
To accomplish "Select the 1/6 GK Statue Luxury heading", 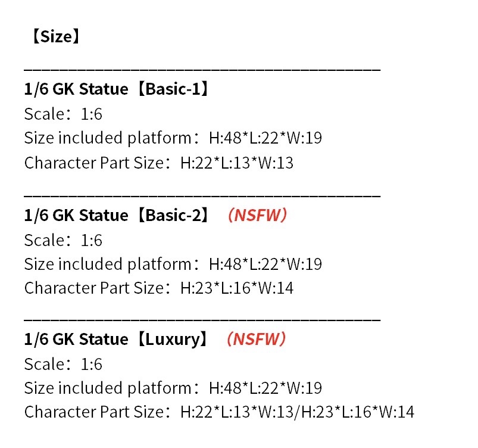I will pos(117,340).
